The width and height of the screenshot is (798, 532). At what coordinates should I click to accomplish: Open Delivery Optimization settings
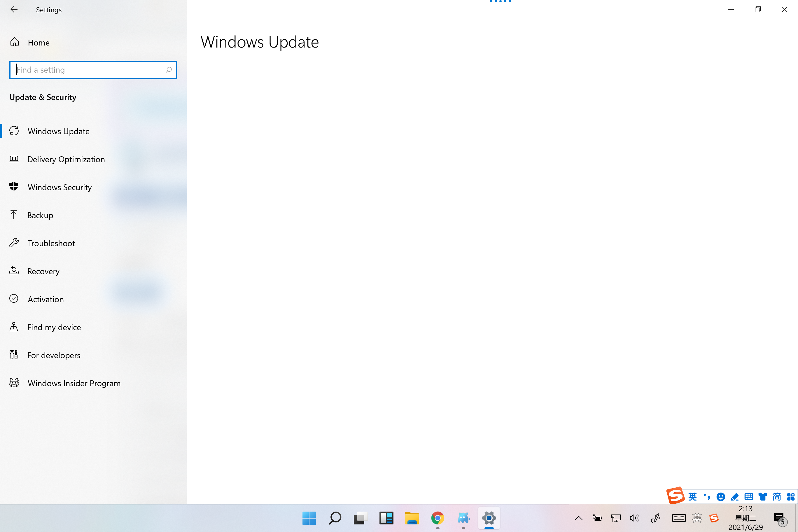click(x=66, y=159)
